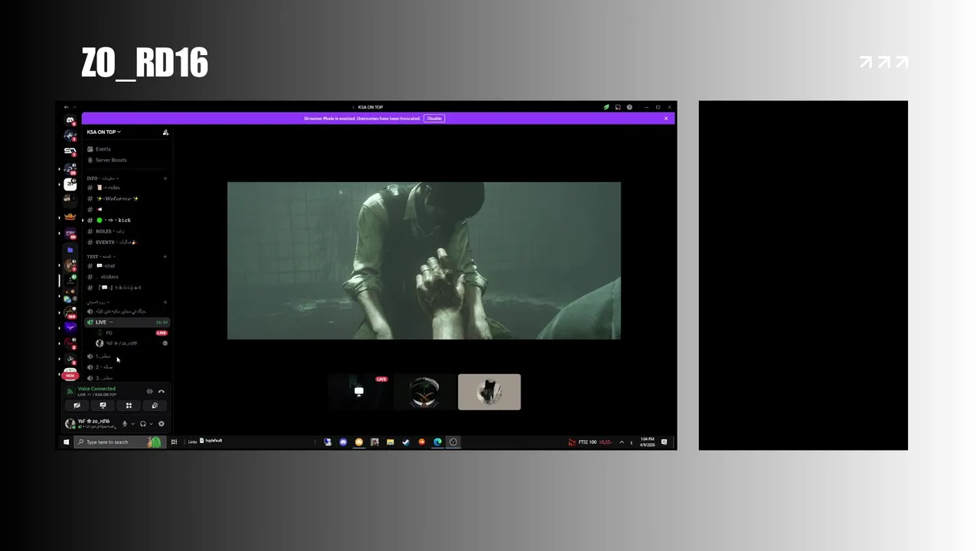Open the microphone input options arrow
The width and height of the screenshot is (980, 551).
(x=132, y=424)
